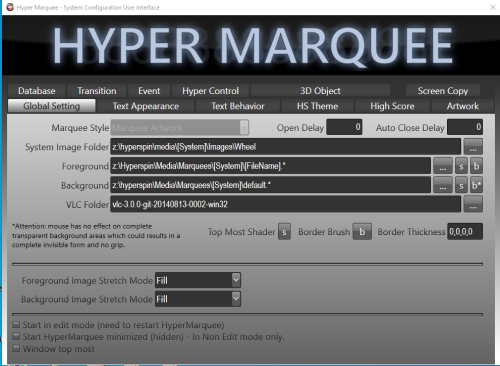Open Top Most Shader 's' button
The width and height of the screenshot is (500, 366).
tap(284, 232)
